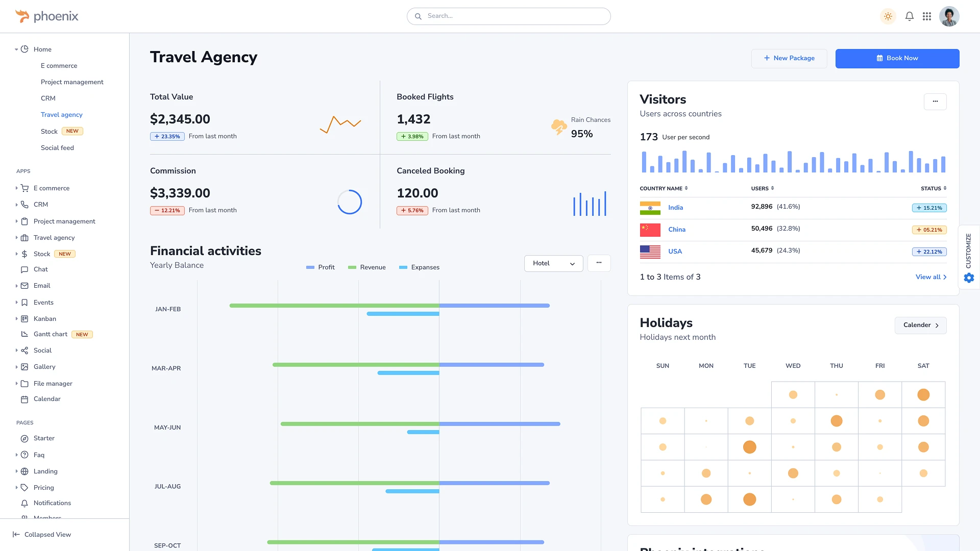
Task: Toggle the light/dark theme sun icon
Action: (888, 16)
